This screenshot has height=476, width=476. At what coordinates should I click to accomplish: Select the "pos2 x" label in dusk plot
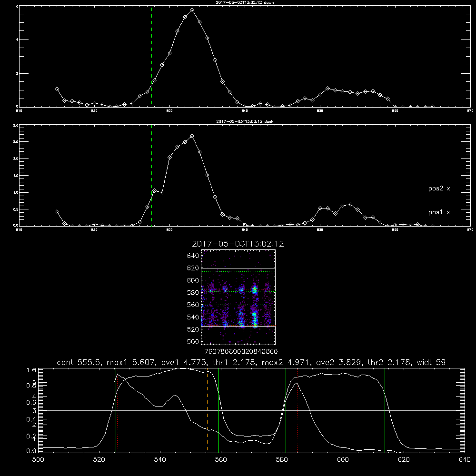tap(439, 188)
